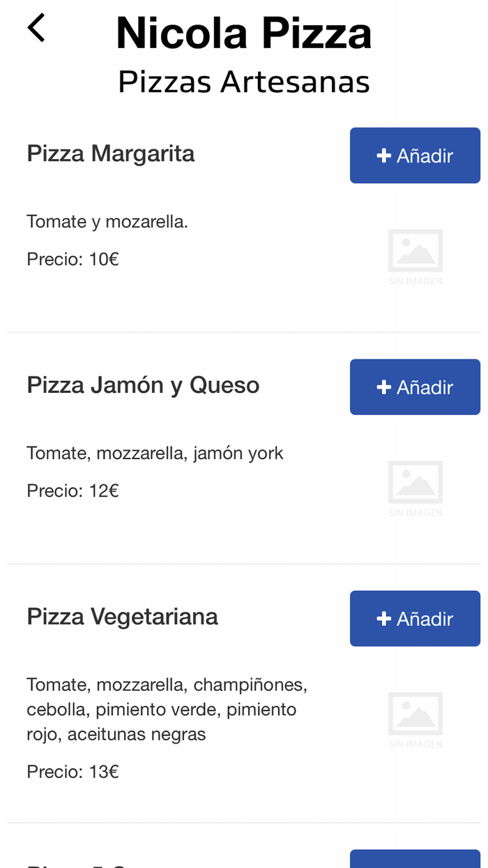Select the Pizza Margarita item name
Viewport: 488px width, 868px height.
coord(110,154)
